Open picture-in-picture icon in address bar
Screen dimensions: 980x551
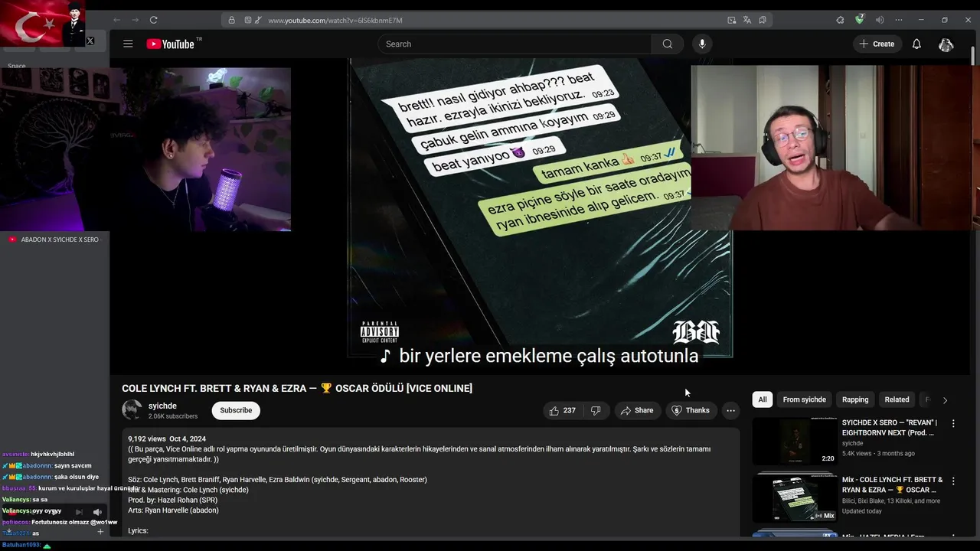(732, 20)
